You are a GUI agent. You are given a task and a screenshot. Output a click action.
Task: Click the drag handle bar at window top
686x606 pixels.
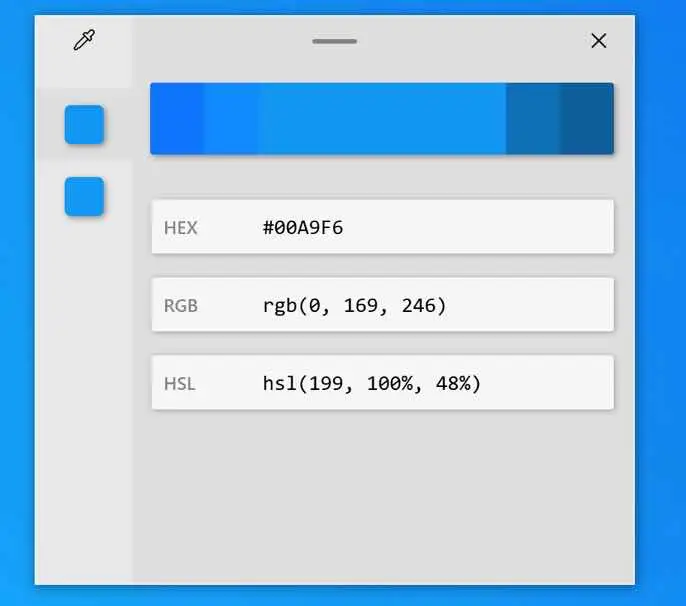click(335, 41)
